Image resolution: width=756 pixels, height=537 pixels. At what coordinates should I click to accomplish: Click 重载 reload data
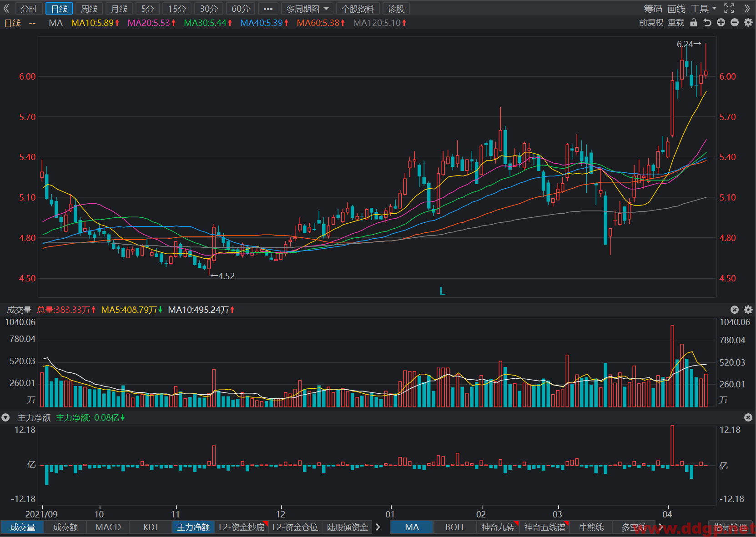[676, 23]
